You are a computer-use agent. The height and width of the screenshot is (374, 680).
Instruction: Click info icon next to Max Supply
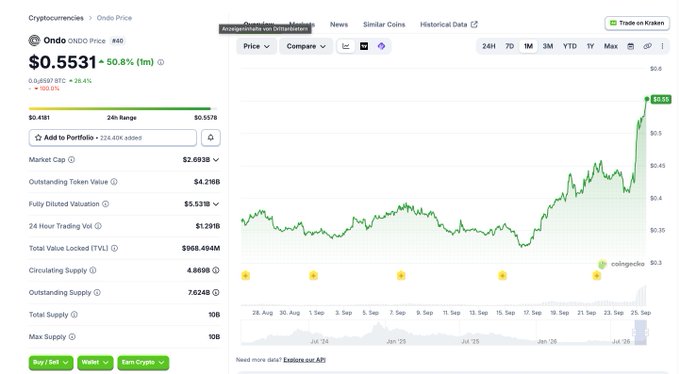point(72,337)
